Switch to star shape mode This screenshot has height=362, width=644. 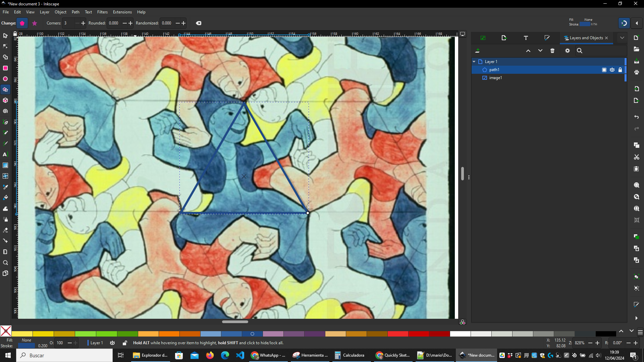pyautogui.click(x=35, y=23)
